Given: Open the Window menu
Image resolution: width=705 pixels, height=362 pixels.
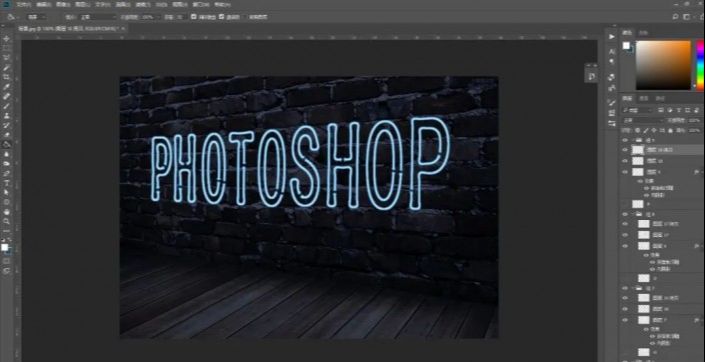Looking at the screenshot, I should pyautogui.click(x=201, y=4).
